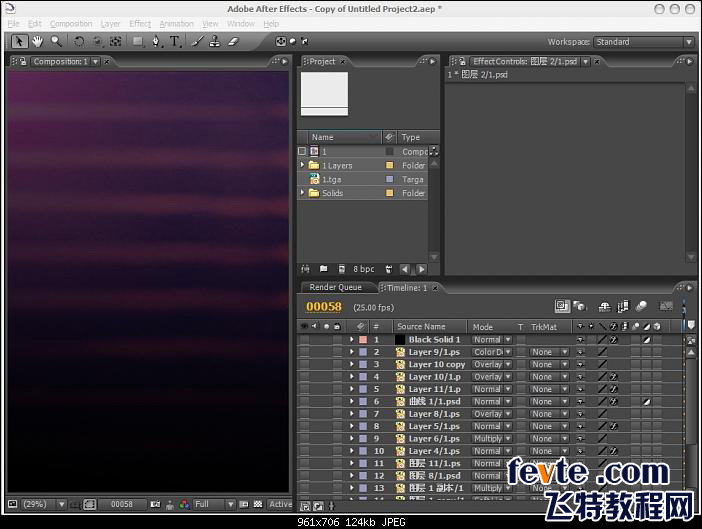
Task: Click label color swatch of 1.tga
Action: [390, 179]
